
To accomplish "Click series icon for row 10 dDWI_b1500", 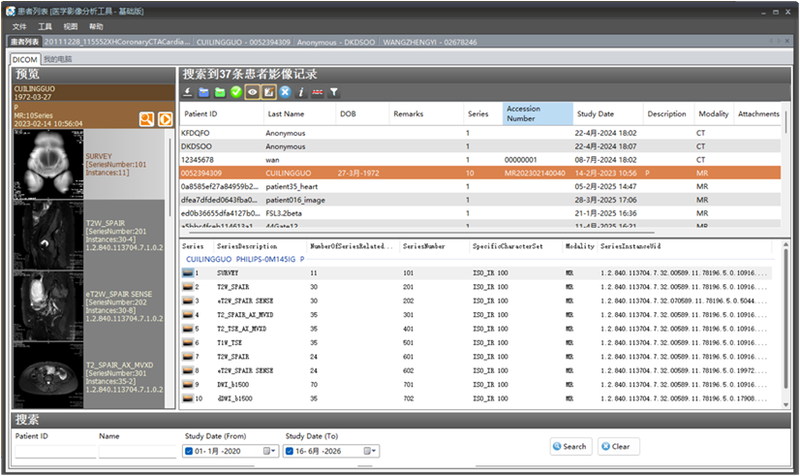I will click(188, 398).
